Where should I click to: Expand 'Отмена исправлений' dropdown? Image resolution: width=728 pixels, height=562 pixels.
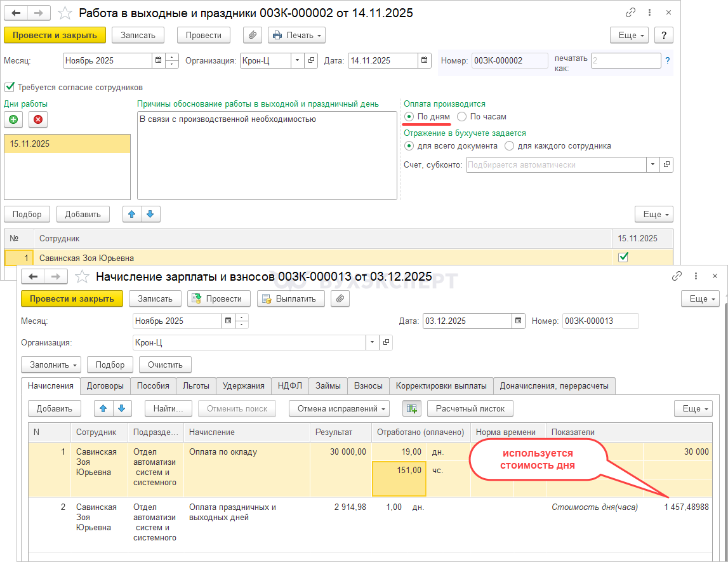(339, 408)
